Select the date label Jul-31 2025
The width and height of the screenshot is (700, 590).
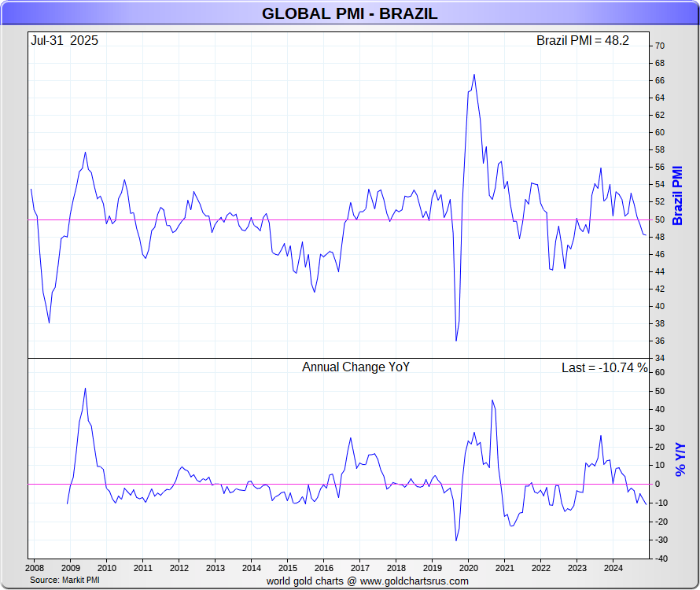coord(64,41)
